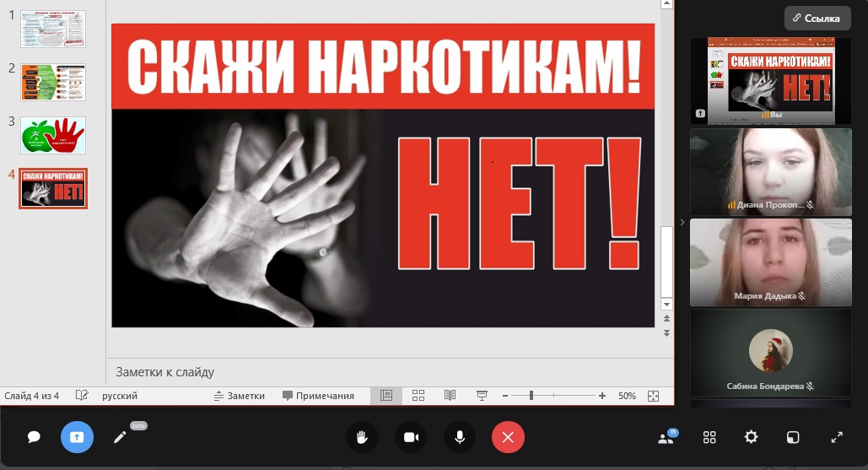868x470 pixels.
Task: Select slide 3 thumbnail with apple
Action: pos(53,135)
